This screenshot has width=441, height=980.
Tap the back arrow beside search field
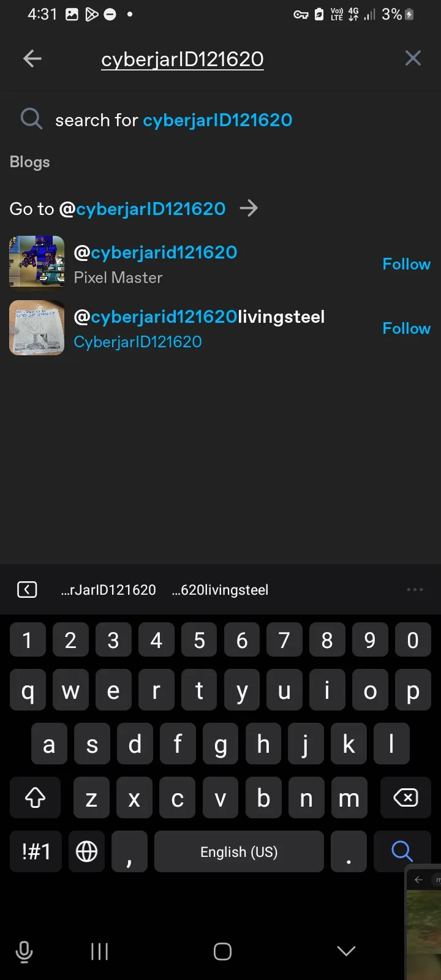click(x=32, y=59)
